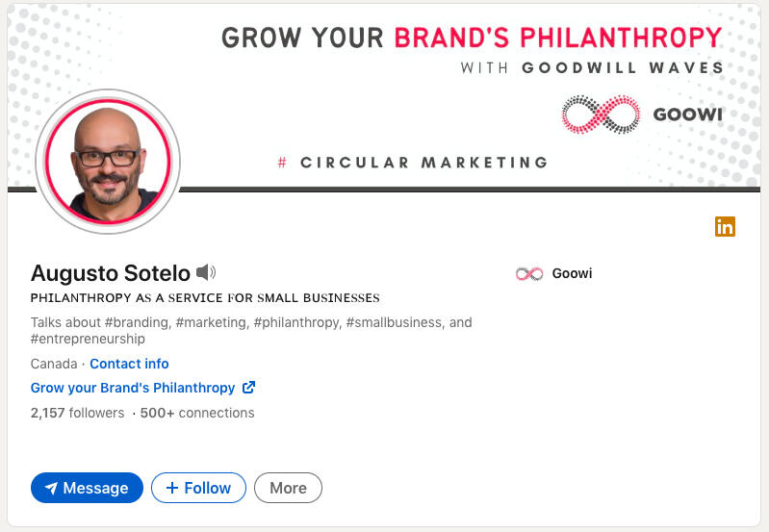
Task: Open Augusto Sotelo's profile photo
Action: (108, 161)
